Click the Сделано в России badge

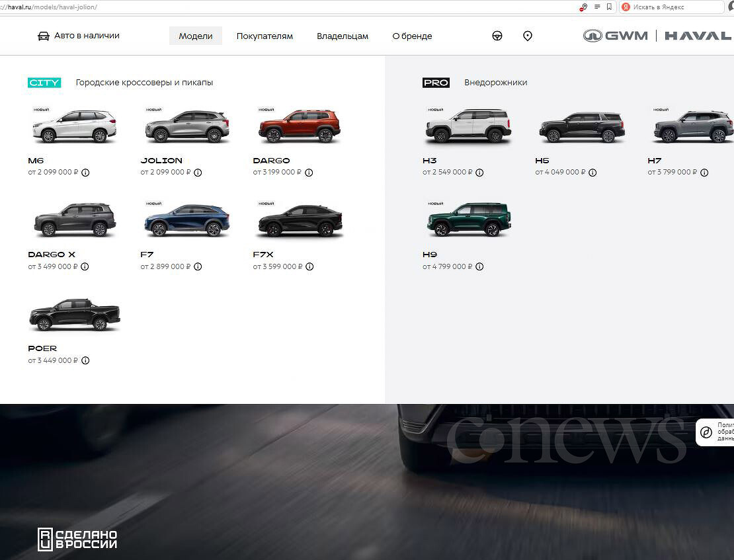click(77, 540)
